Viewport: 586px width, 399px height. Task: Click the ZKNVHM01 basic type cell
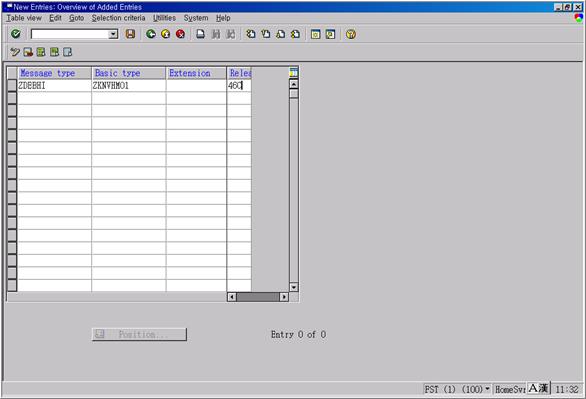(x=129, y=86)
